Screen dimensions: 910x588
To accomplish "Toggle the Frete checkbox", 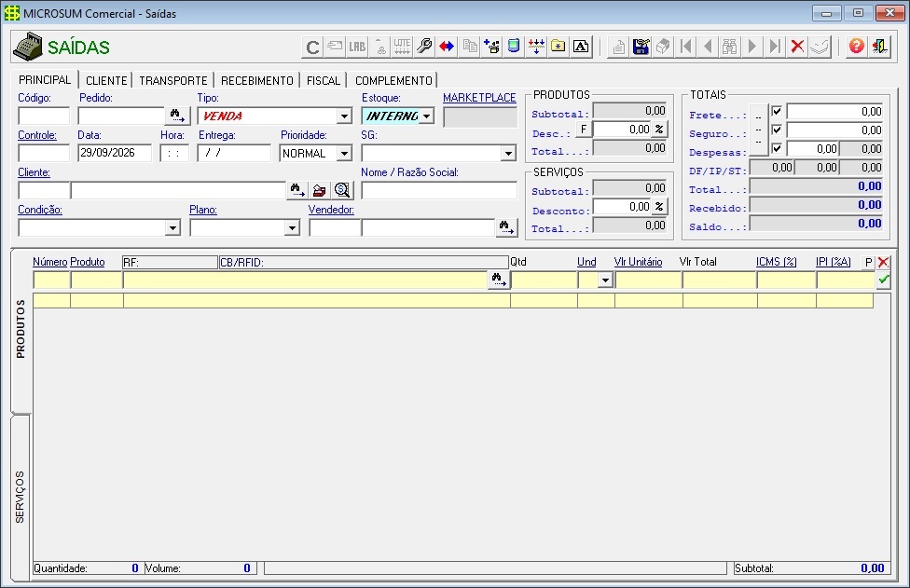I will (x=777, y=111).
